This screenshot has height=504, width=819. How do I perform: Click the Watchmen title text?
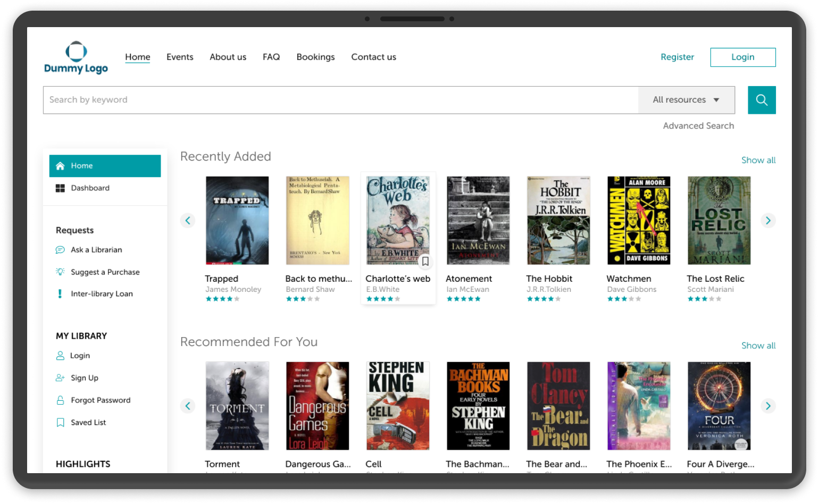click(x=629, y=279)
